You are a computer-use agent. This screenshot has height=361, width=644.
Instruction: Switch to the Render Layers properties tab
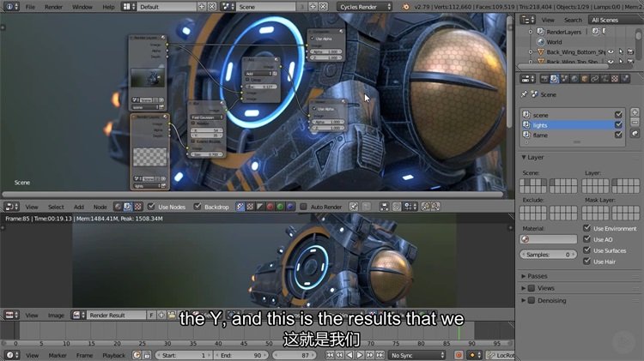tap(554, 78)
